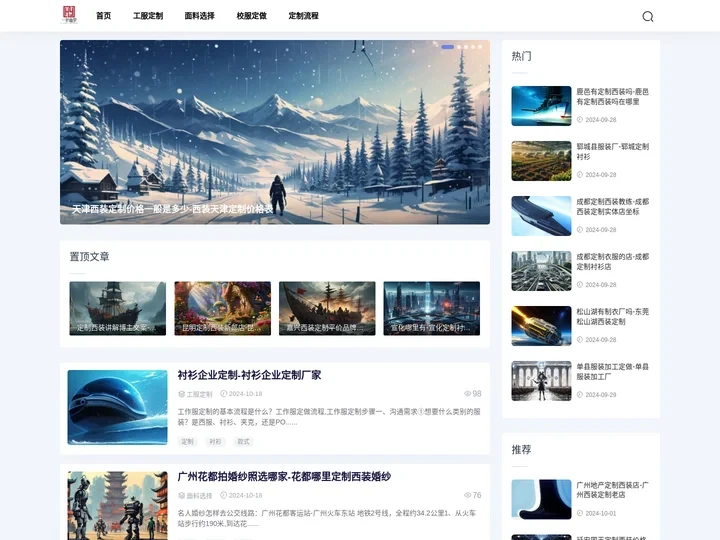
Task: Click clock icon beside 鹿邑 post's 2024-09-28 date
Action: click(x=579, y=119)
